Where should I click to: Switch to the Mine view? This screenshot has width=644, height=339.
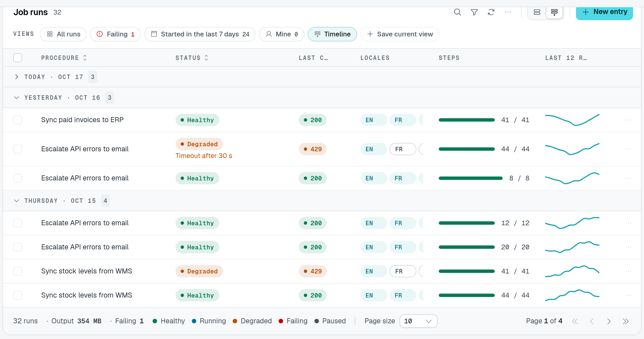282,34
